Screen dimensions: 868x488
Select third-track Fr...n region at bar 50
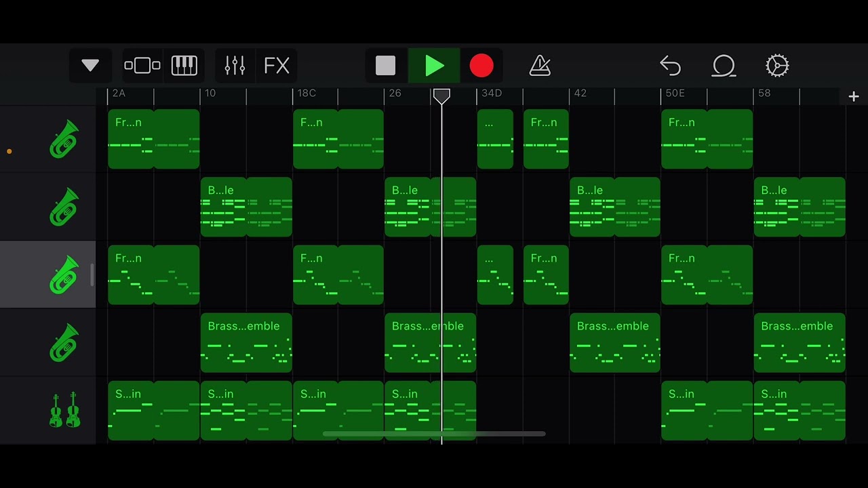(x=707, y=274)
